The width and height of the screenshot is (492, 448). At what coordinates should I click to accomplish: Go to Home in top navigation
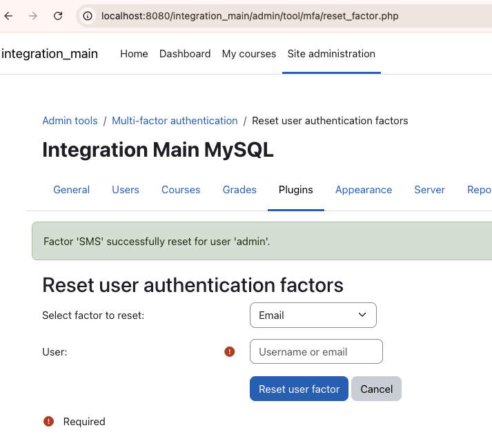pos(134,54)
